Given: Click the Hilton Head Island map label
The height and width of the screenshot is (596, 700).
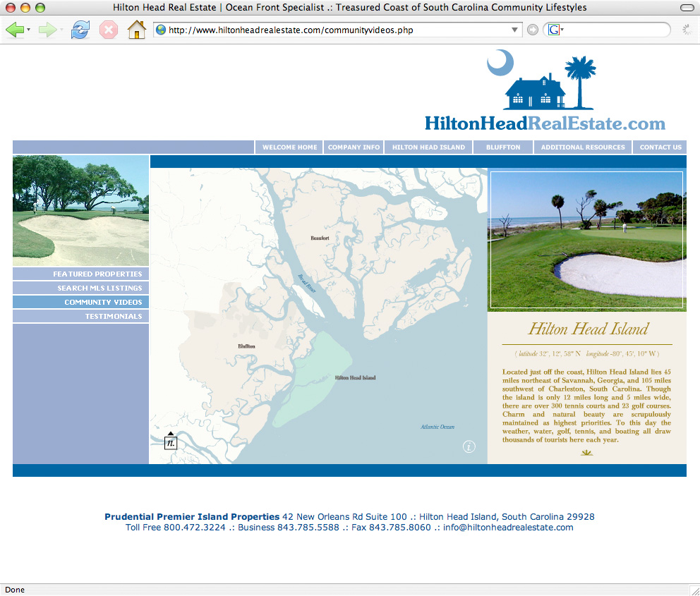Looking at the screenshot, I should click(x=356, y=378).
